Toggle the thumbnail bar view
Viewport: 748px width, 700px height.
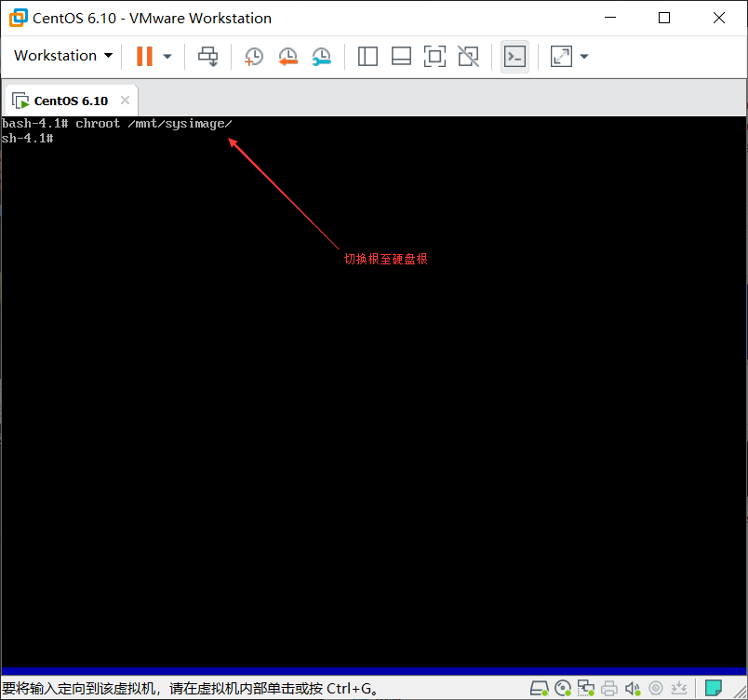pyautogui.click(x=401, y=56)
